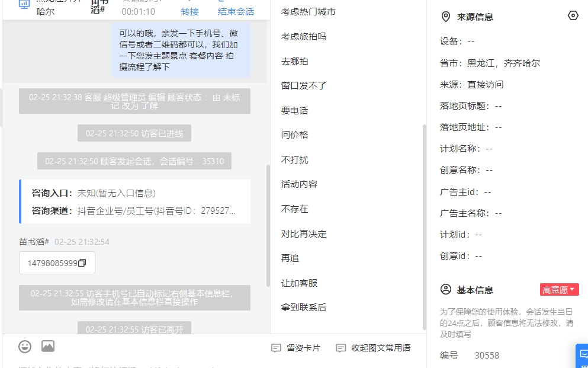Image resolution: width=588 pixels, height=368 pixels.
Task: Click the 访客手机号已自动标记 notice
Action: (x=134, y=298)
